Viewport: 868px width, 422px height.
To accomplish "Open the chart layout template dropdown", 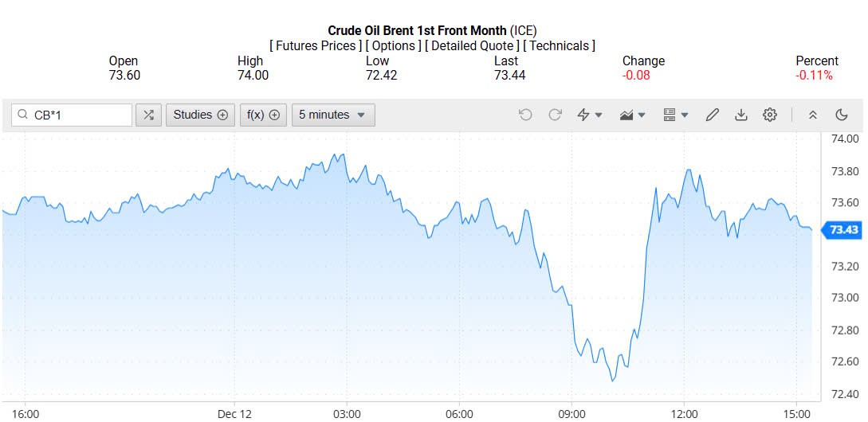I will coord(676,115).
